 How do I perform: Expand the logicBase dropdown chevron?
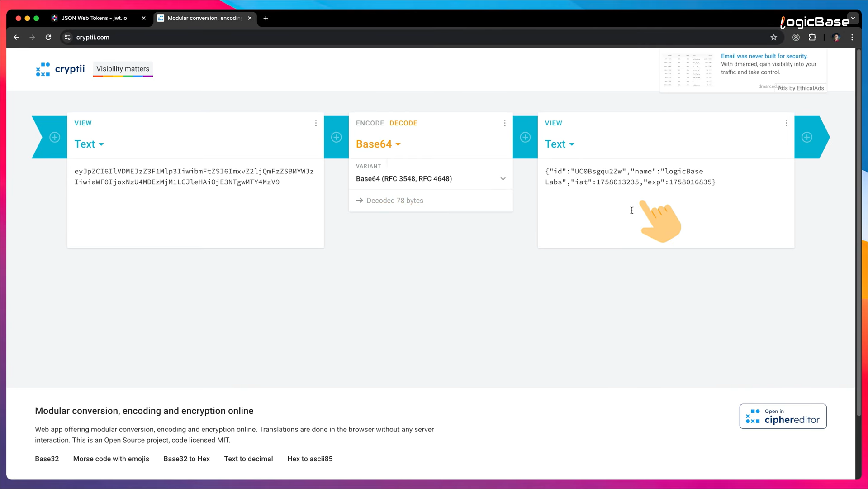[x=852, y=18]
